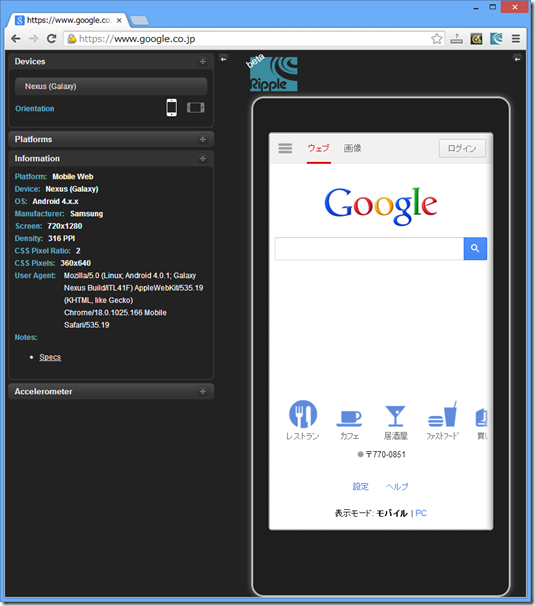Click inside the Google search field
Screen dimensions: 535x606
click(369, 249)
